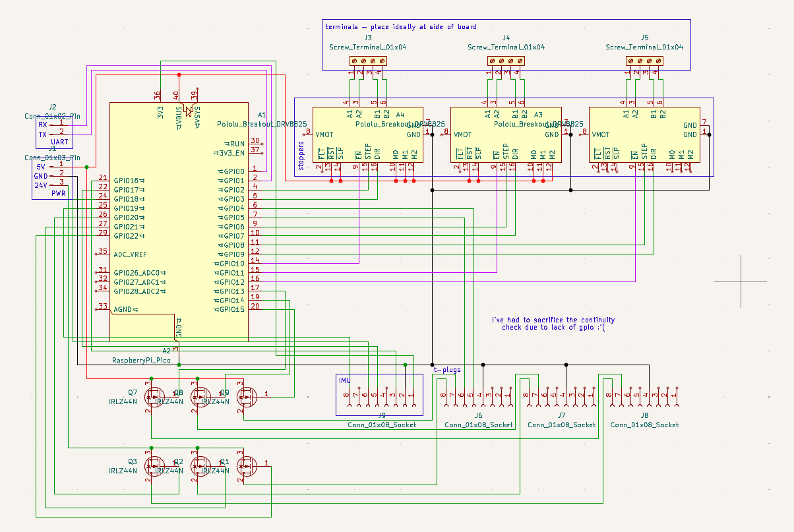Select the Q9 MOSFET symbol
This screenshot has height=532, width=794.
247,398
